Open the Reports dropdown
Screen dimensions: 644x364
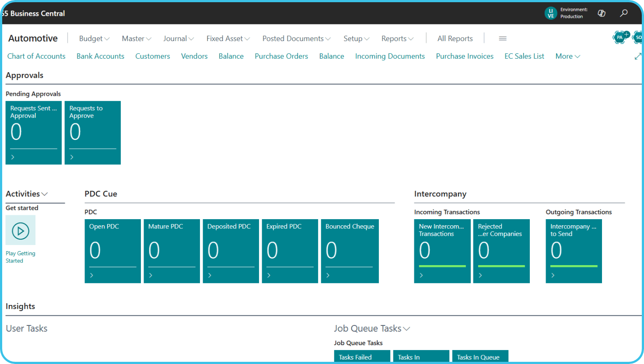pos(397,38)
